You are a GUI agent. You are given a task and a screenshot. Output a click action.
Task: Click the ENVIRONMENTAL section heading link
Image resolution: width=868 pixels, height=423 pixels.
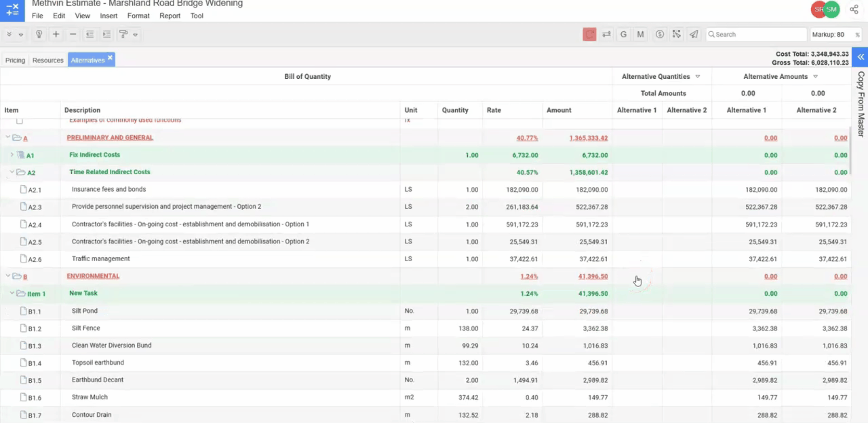coord(93,276)
